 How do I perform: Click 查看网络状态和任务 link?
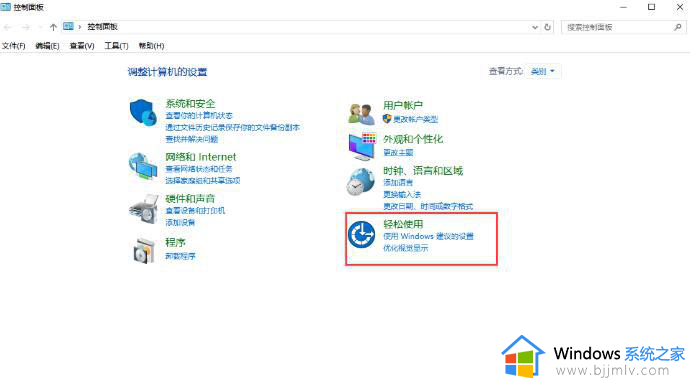[x=199, y=168]
